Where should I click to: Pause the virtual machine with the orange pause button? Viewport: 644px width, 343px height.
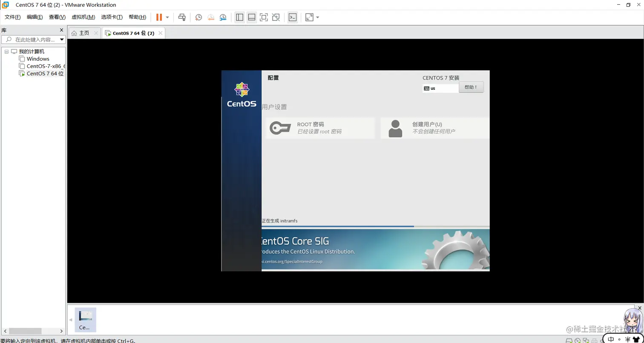pyautogui.click(x=159, y=17)
